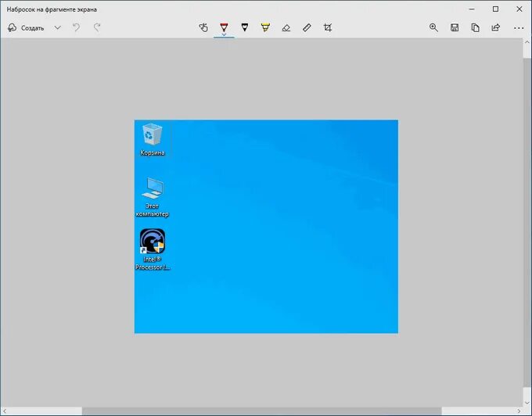This screenshot has height=416, width=532.
Task: Click the vertical scrollbar down arrow
Action: (x=527, y=403)
